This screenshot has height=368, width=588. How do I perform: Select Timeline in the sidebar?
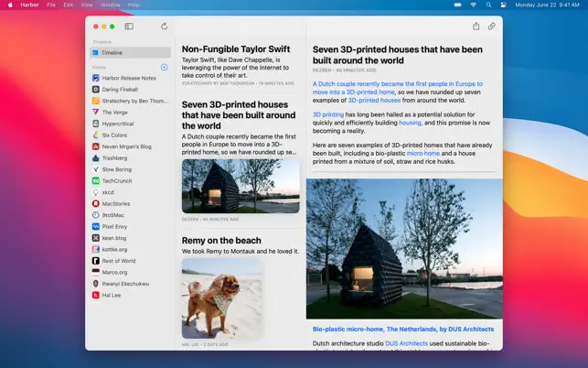click(x=130, y=52)
